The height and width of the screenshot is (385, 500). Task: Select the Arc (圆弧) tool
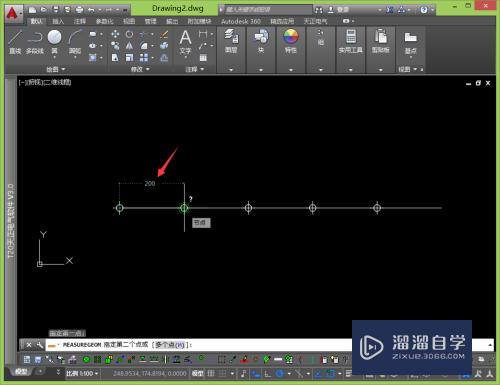pyautogui.click(x=75, y=42)
